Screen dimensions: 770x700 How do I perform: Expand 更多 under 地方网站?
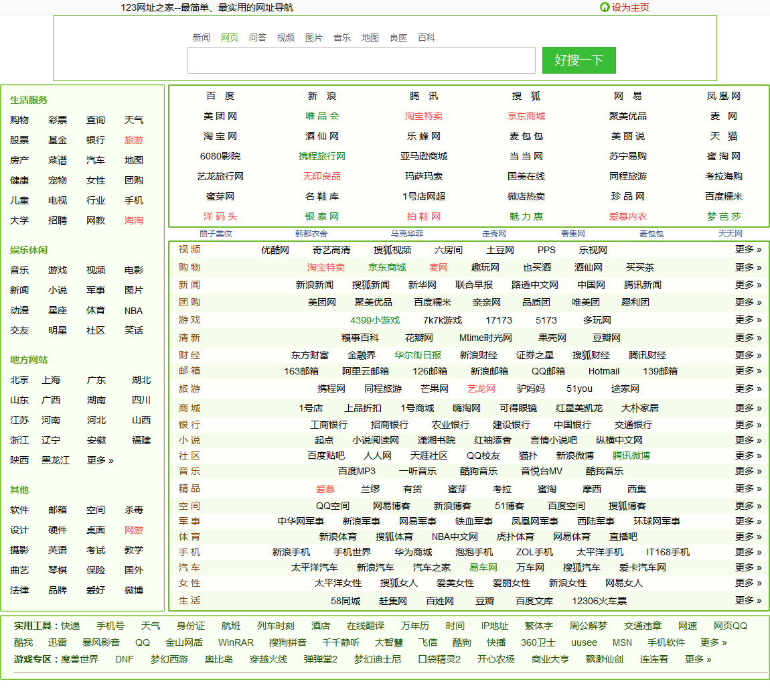tap(100, 460)
